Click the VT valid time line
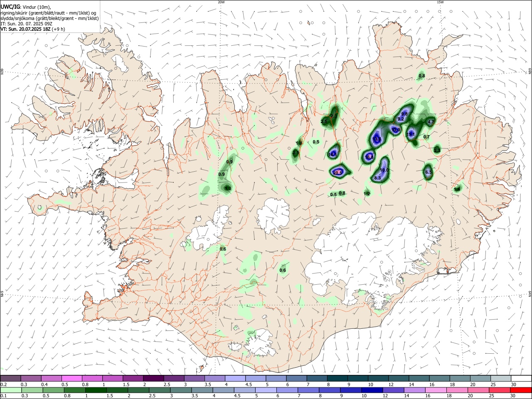The image size is (532, 399). [x=33, y=30]
